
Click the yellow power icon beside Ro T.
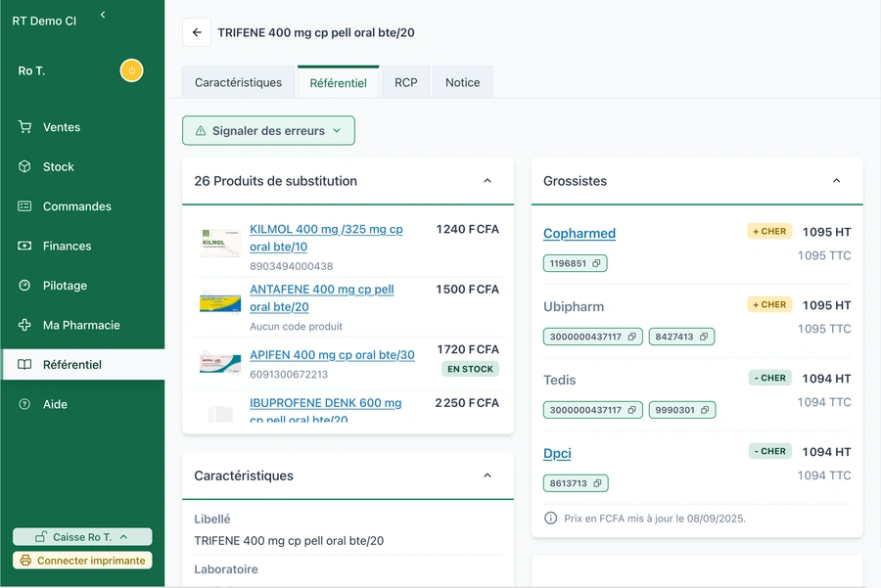tap(131, 70)
